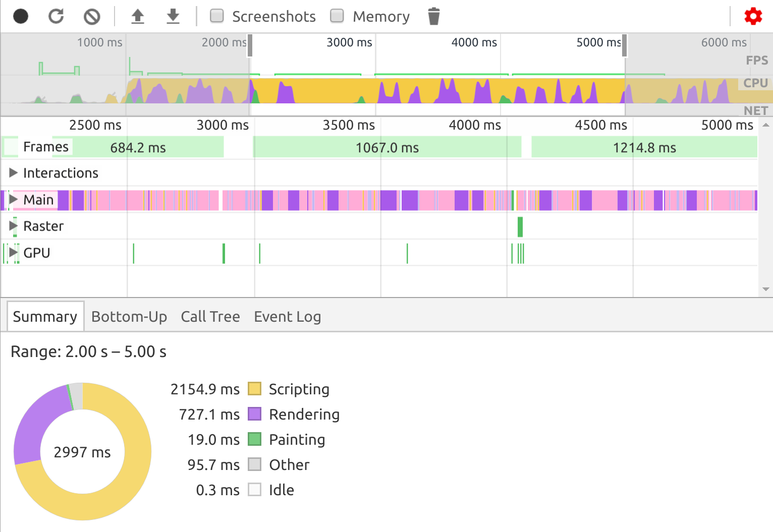Screen dimensions: 773x532
Task: Open the Call Tree tab
Action: pyautogui.click(x=210, y=317)
